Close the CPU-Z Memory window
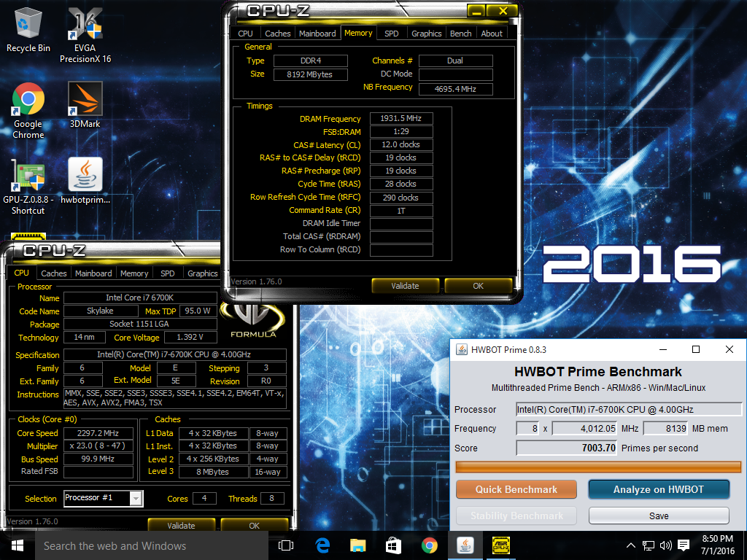Viewport: 747px width, 560px height. [x=503, y=10]
